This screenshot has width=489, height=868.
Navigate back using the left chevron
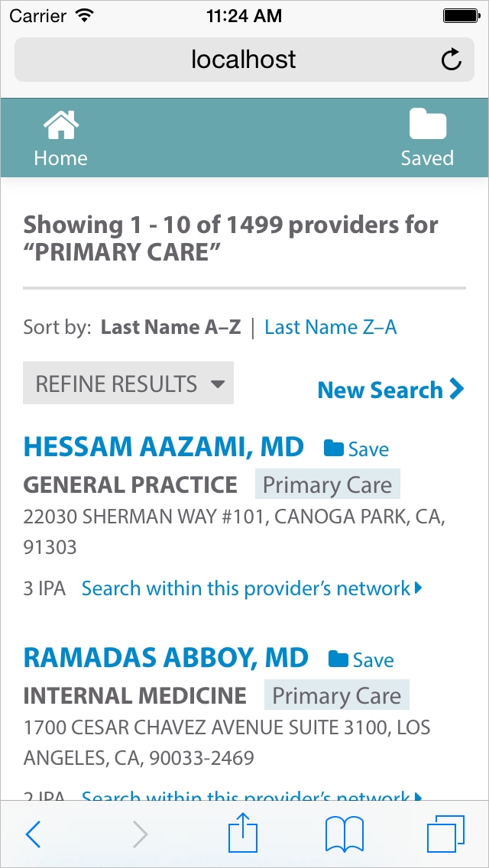(33, 834)
